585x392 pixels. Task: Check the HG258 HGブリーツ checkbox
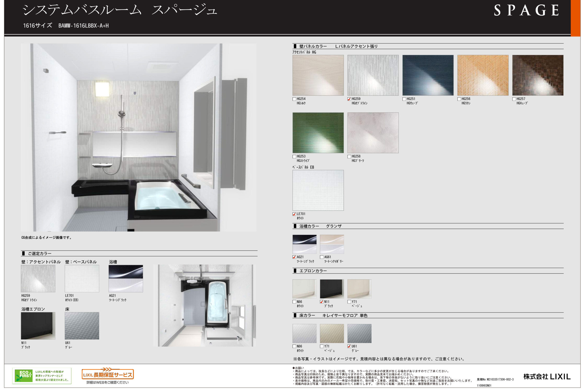[349, 156]
